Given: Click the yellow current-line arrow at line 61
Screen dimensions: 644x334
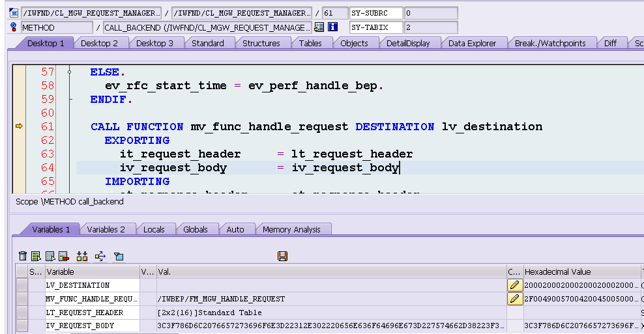Looking at the screenshot, I should [19, 126].
